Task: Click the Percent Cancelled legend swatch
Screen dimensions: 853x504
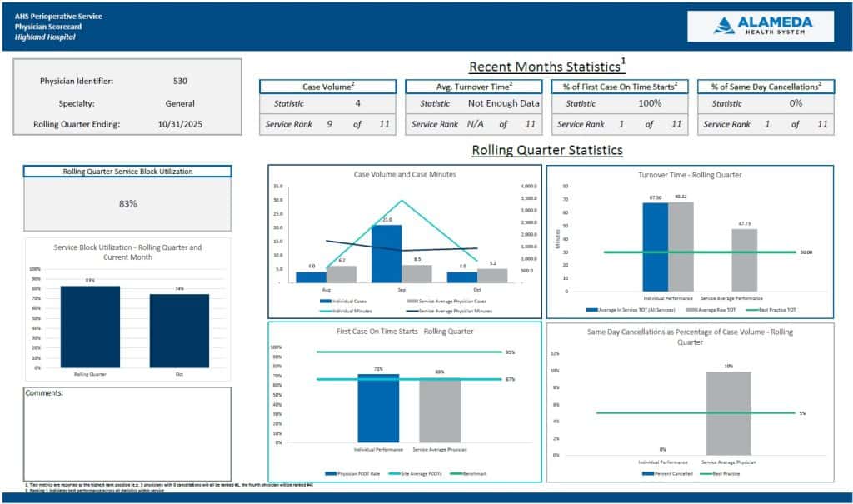Action: pyautogui.click(x=647, y=473)
